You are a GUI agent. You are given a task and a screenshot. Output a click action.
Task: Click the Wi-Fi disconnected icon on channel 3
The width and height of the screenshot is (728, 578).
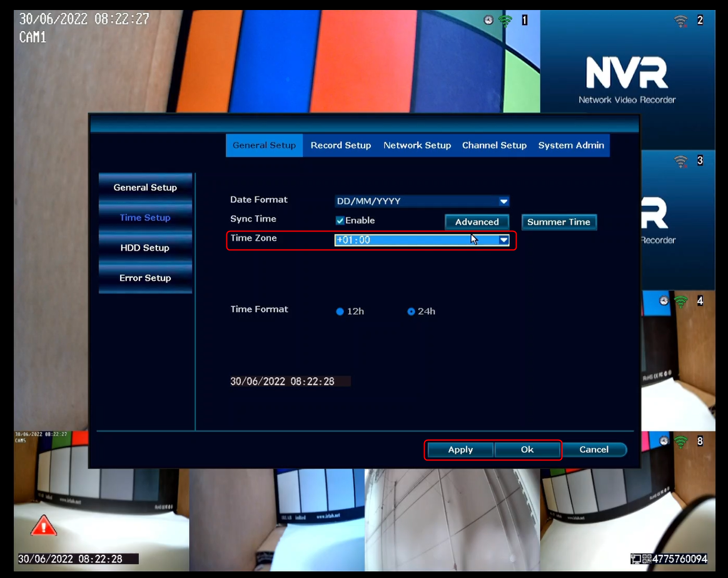tap(680, 161)
